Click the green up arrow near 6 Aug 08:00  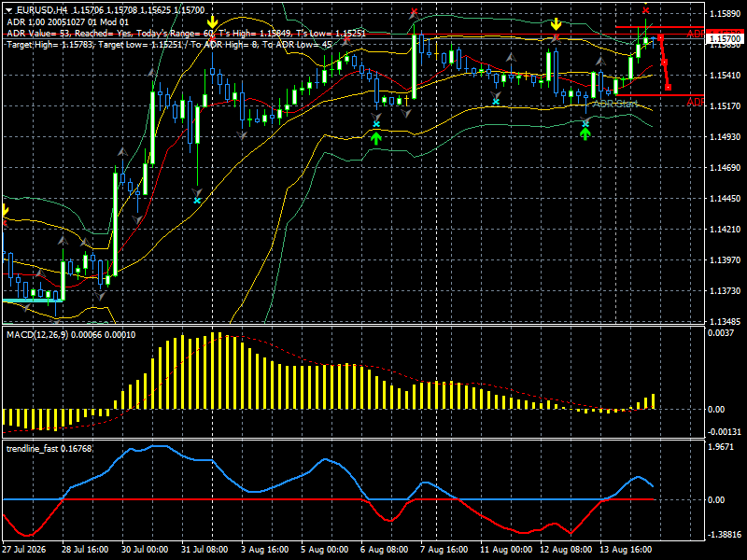376,138
